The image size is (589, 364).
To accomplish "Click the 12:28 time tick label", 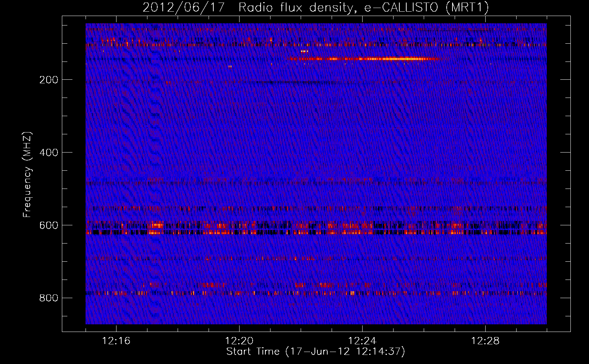I will (x=485, y=341).
